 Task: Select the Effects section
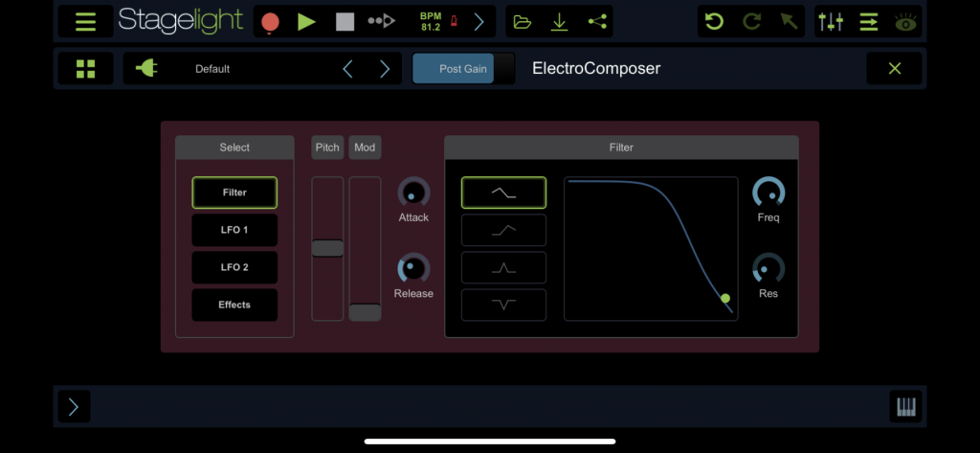point(234,305)
